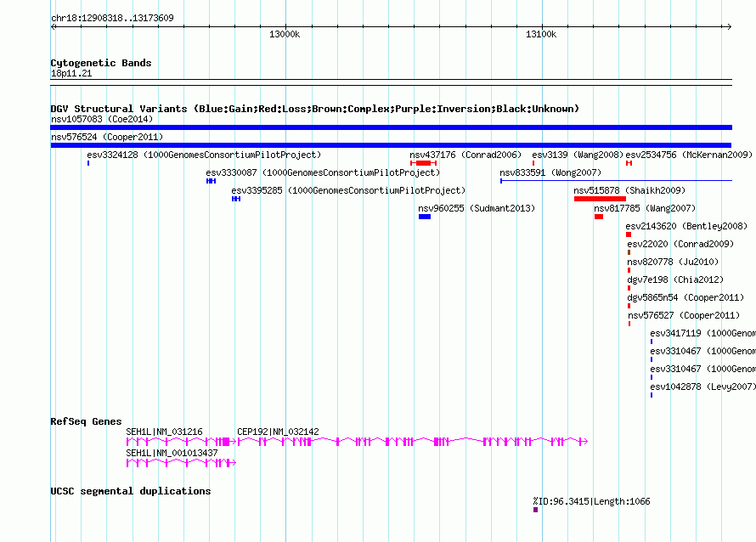Image resolution: width=756 pixels, height=542 pixels.
Task: Select the red block under nsv817785
Action: (599, 217)
